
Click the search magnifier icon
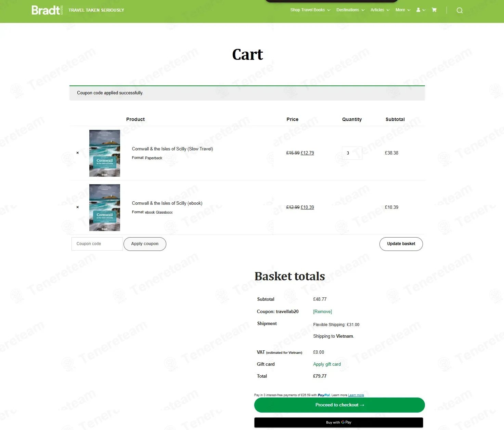[460, 10]
